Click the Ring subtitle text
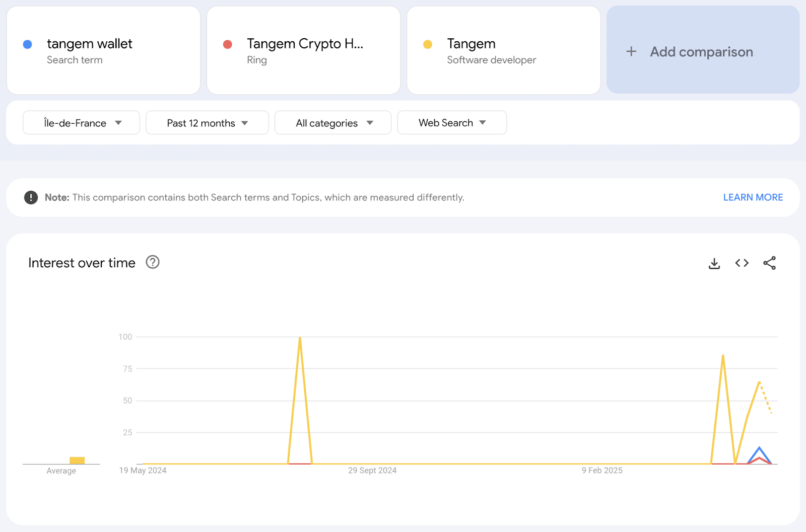The height and width of the screenshot is (532, 806). click(256, 60)
